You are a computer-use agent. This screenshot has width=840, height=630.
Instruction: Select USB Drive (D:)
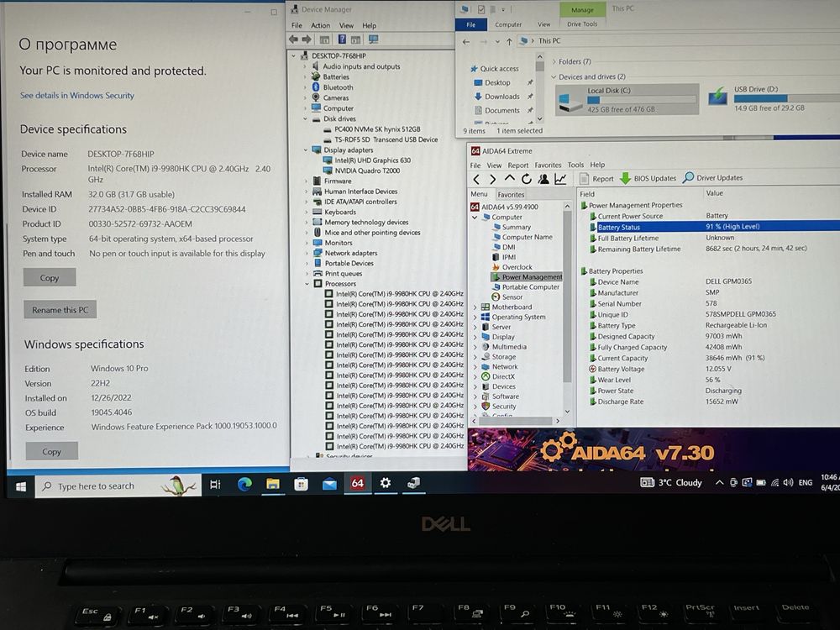(774, 98)
